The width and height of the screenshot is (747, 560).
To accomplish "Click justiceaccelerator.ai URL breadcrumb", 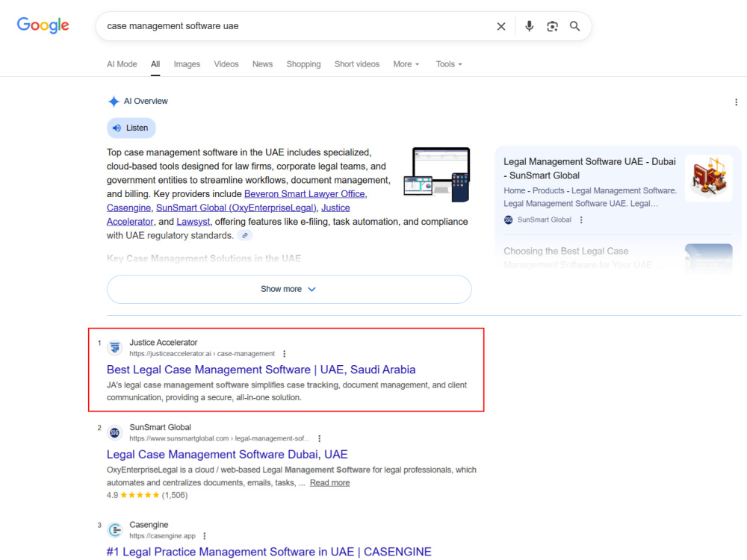I will (x=202, y=354).
